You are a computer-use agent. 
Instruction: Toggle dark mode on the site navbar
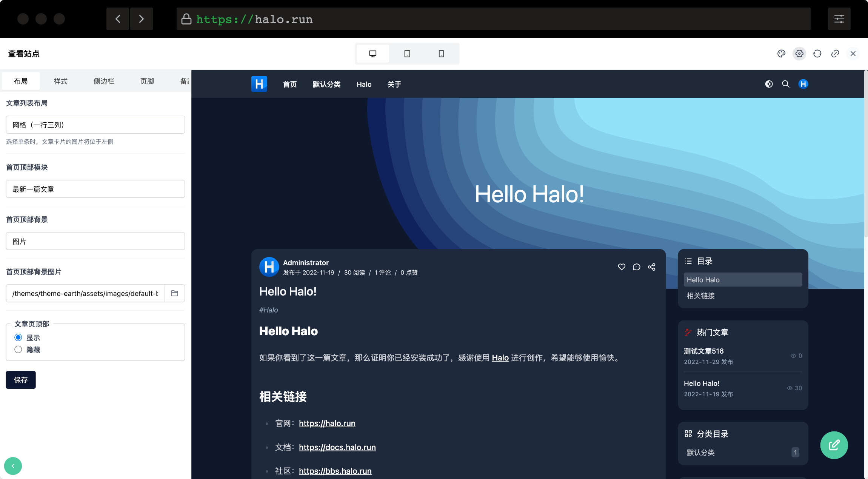(x=769, y=84)
